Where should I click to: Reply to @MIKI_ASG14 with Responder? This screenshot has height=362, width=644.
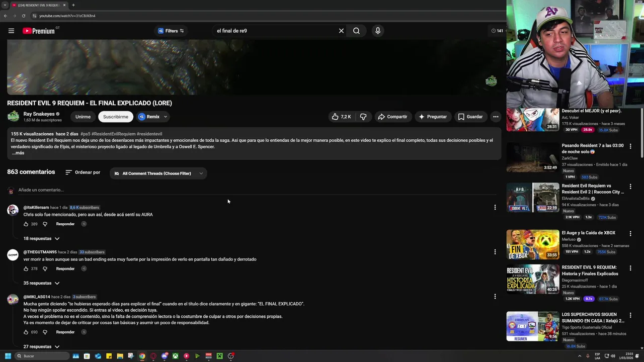(x=65, y=332)
